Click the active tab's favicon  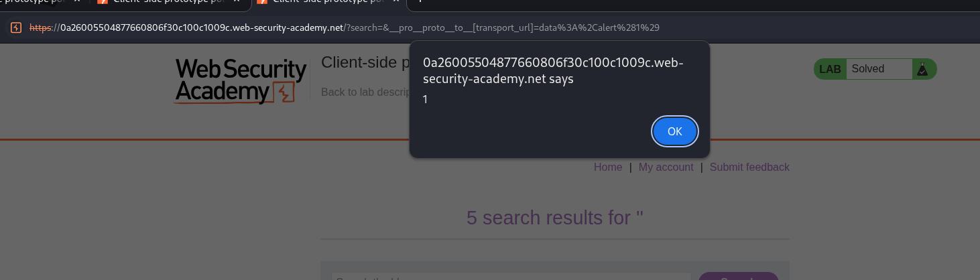(262, 1)
